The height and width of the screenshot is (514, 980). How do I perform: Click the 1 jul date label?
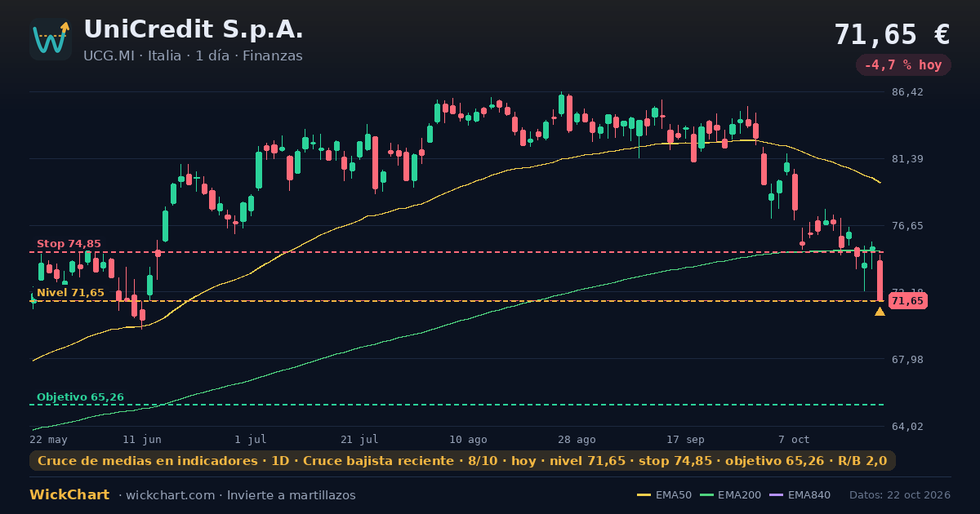251,439
